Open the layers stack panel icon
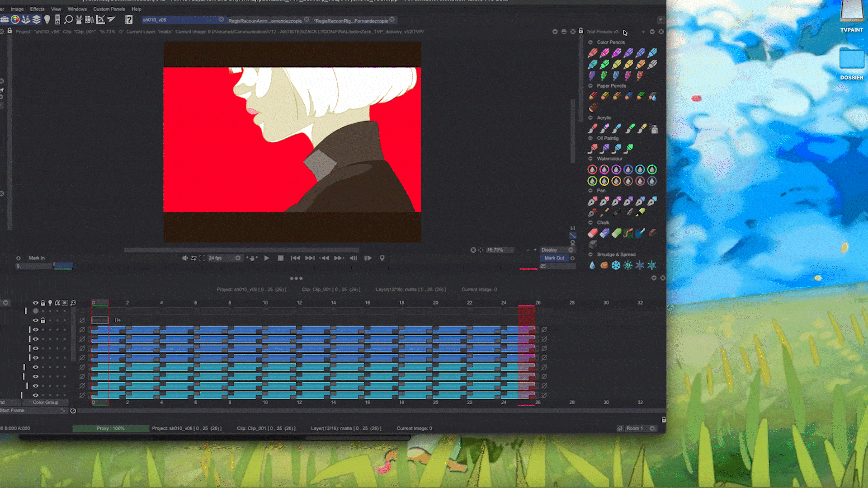The image size is (868, 488). point(37,19)
